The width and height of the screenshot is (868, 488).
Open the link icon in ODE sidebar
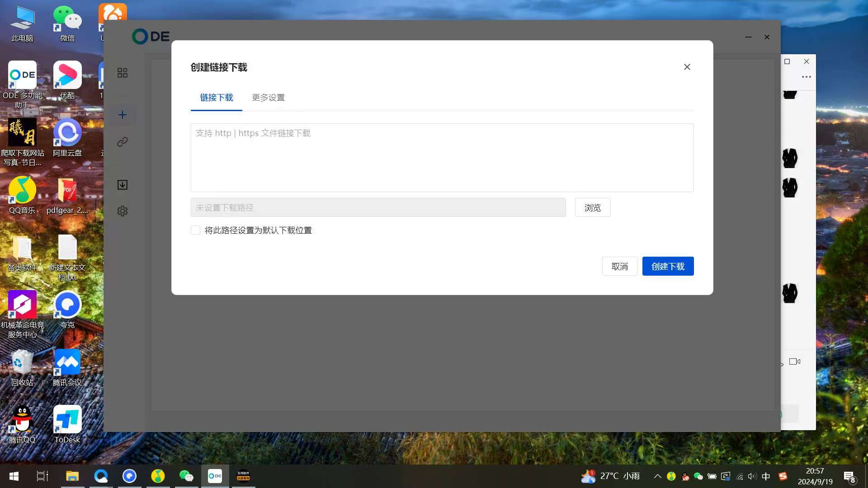pos(123,142)
